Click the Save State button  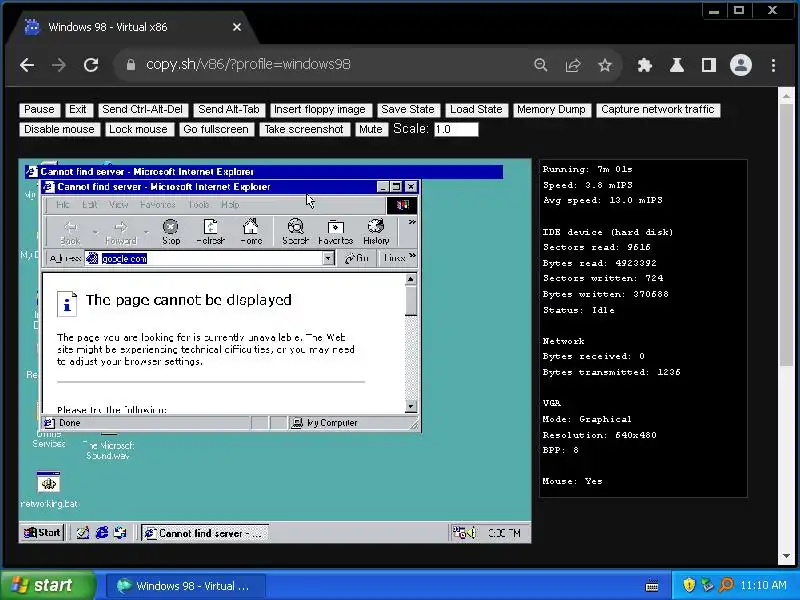[408, 110]
